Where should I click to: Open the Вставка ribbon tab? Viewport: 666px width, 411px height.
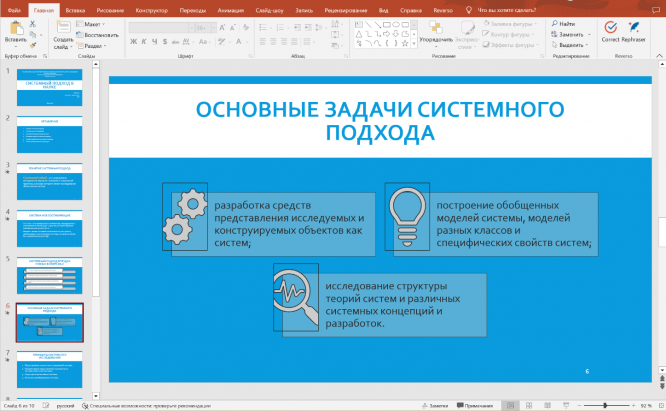[75, 8]
